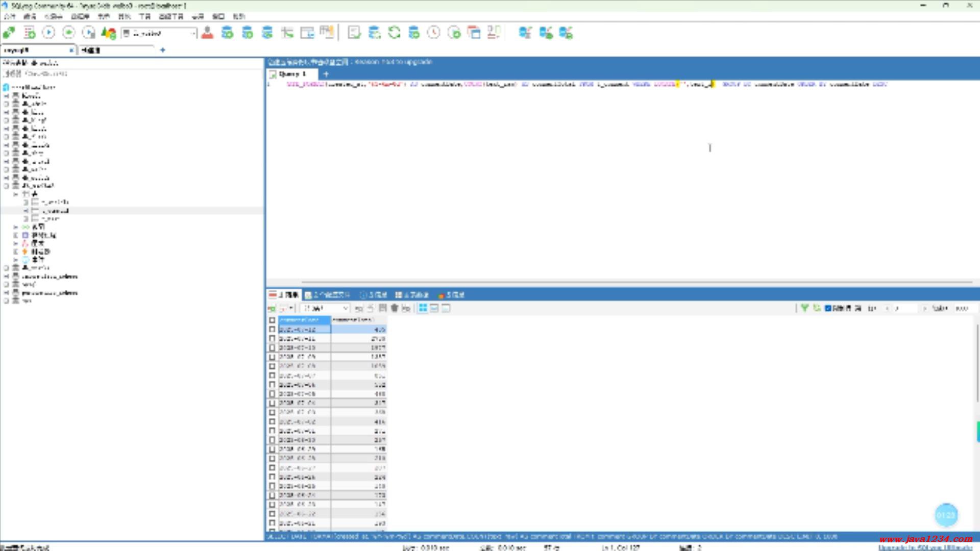Click the trash delete row icon
Viewport: 980px width, 551px height.
coord(394,308)
